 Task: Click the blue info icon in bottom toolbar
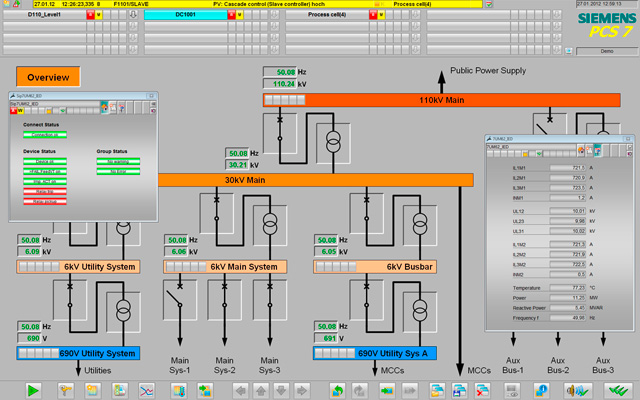coord(541,390)
